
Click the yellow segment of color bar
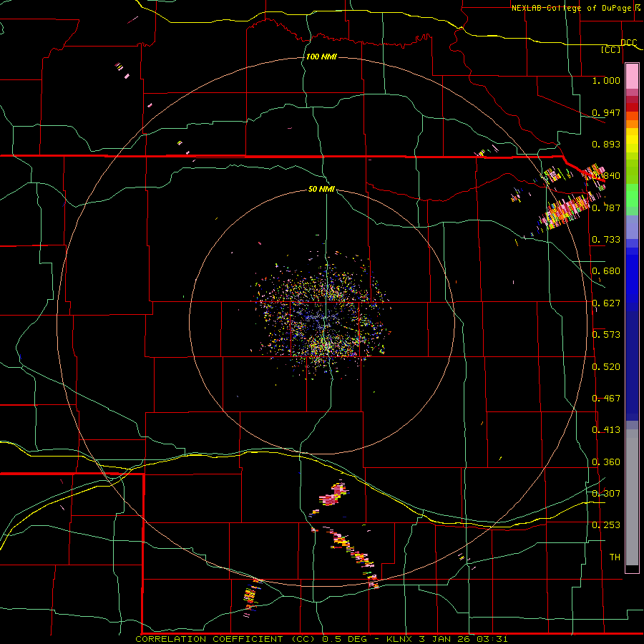[632, 142]
